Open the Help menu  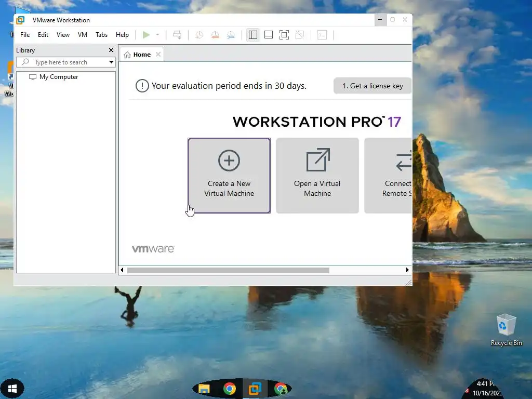click(122, 35)
